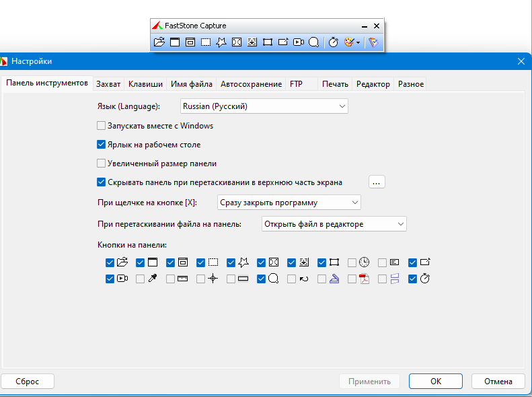This screenshot has width=532, height=397.
Task: Enable Увеличенный размер панели checkbox
Action: coord(101,164)
